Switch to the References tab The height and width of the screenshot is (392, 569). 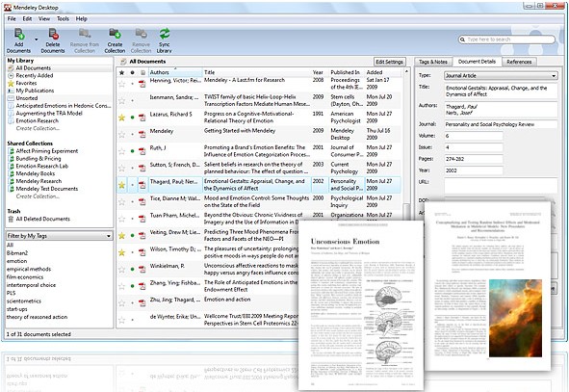point(519,62)
